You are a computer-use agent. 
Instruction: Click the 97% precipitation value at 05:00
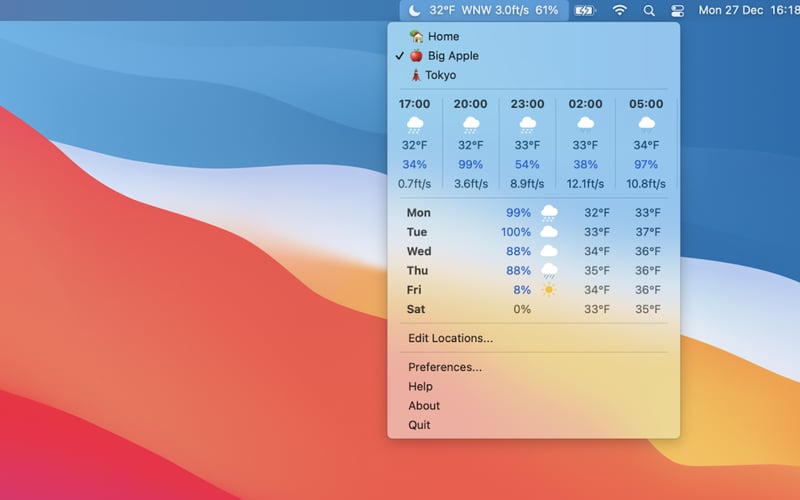click(646, 164)
